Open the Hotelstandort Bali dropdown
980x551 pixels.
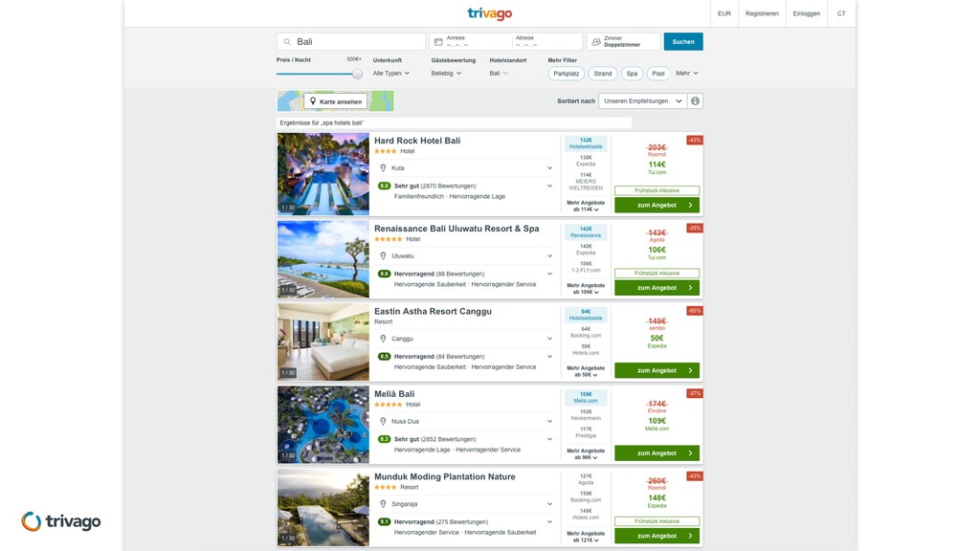499,73
